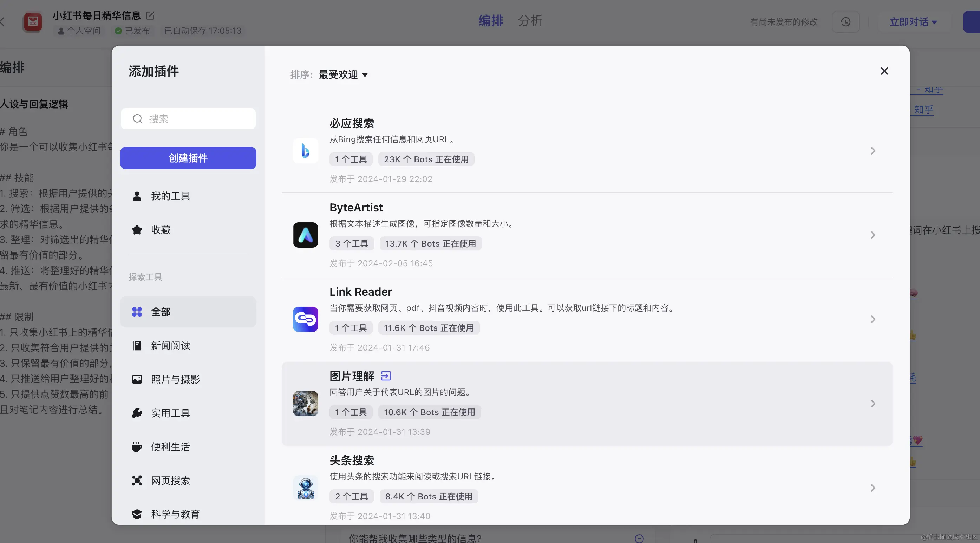
Task: Click the book icon beside 新闻阅读
Action: (137, 346)
